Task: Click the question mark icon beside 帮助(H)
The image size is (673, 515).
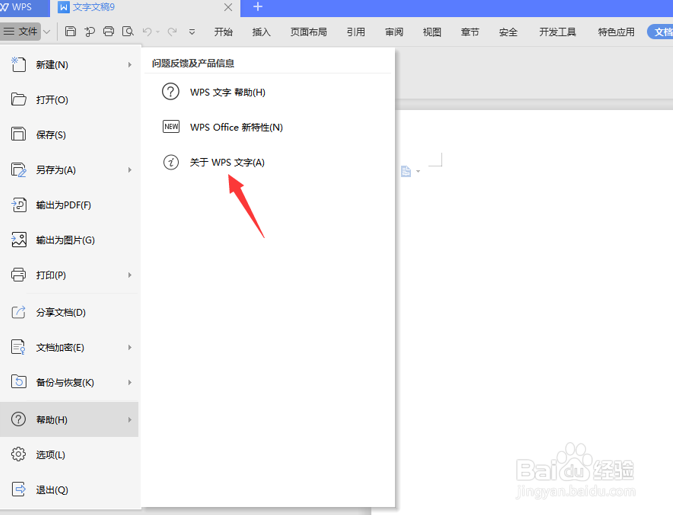Action: tap(18, 419)
